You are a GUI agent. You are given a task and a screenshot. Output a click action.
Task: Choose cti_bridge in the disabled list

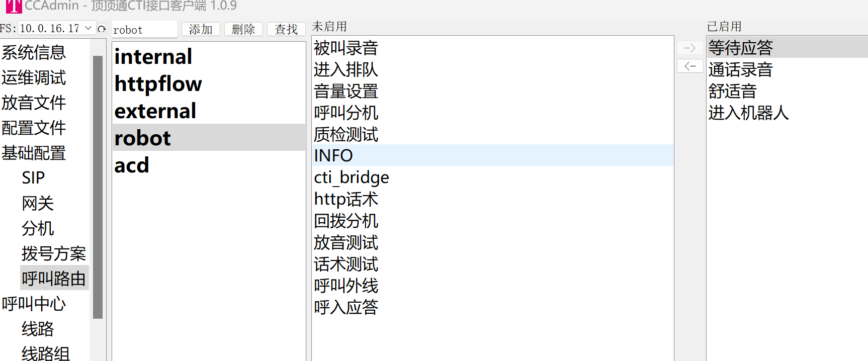(493, 177)
